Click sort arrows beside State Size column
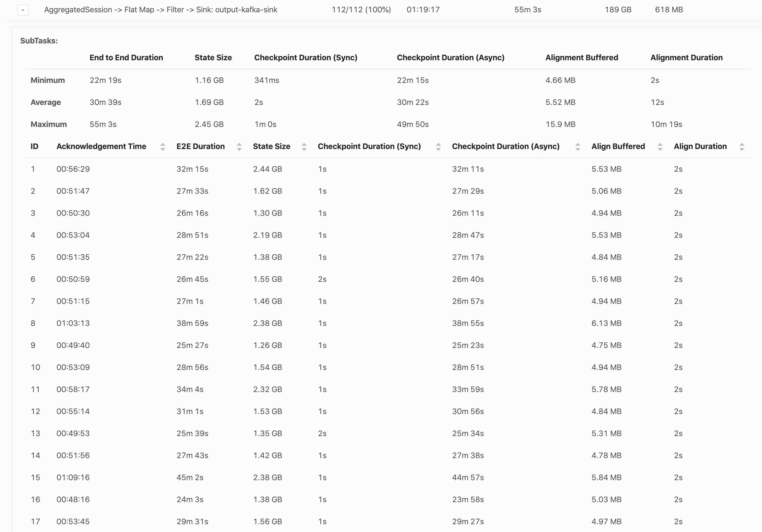The height and width of the screenshot is (532, 762). (304, 146)
